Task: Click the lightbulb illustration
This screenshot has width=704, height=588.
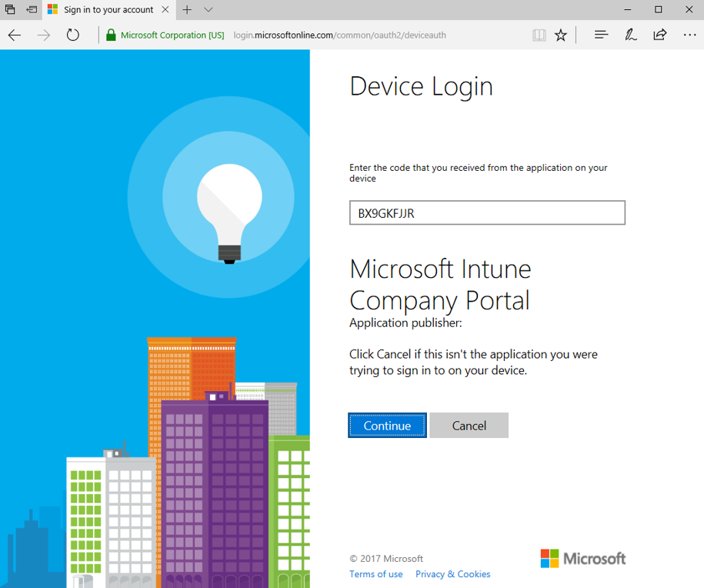Action: coord(229,214)
